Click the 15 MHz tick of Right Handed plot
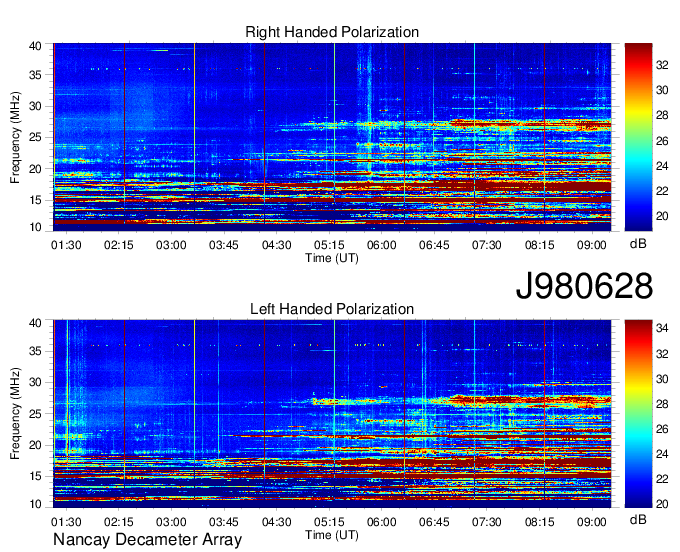 tap(35, 200)
